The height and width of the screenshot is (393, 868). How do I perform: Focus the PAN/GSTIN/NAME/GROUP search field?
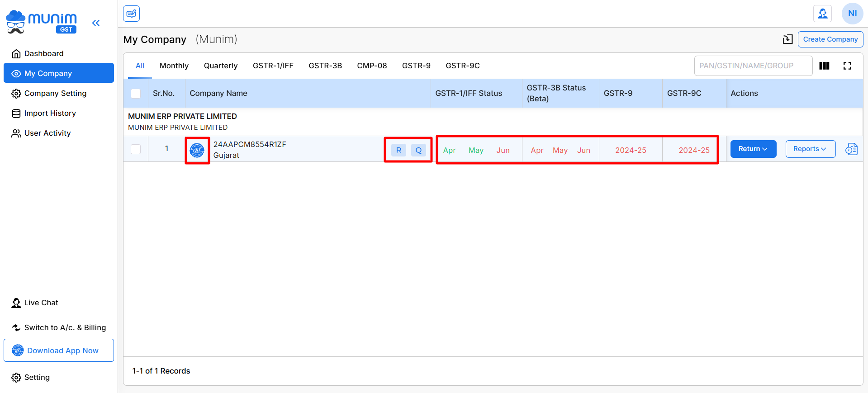pyautogui.click(x=753, y=66)
